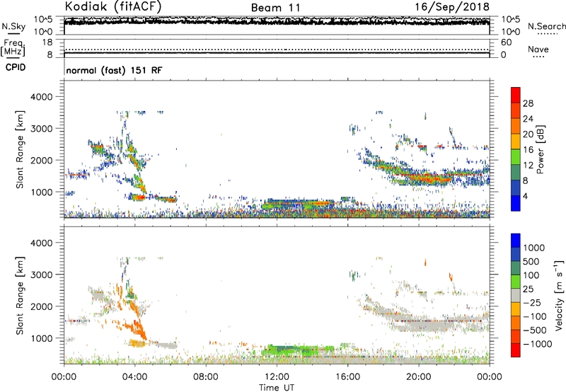Click the "3000" tick of the velocity panel
This screenshot has height=392, width=566.
tap(42, 275)
